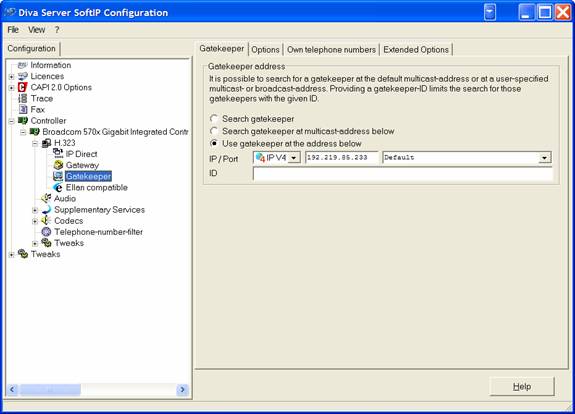Select the Fax tree item
The height and width of the screenshot is (414, 575).
[37, 109]
